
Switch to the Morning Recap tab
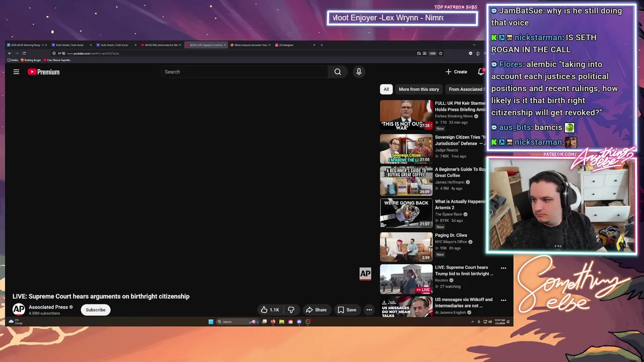[26, 45]
